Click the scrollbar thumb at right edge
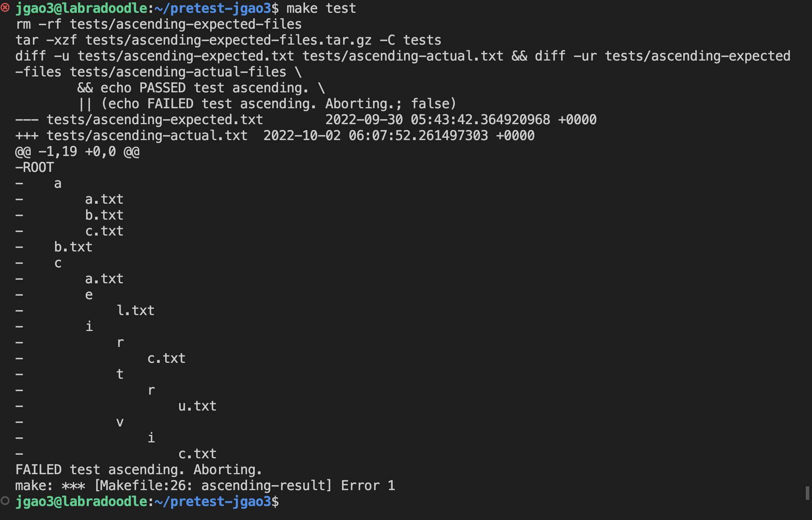Screen dimensions: 812x520 [x=807, y=493]
